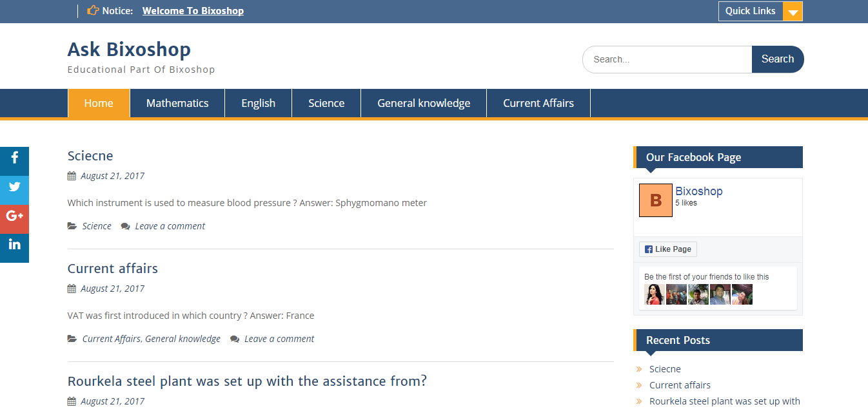Click the Like Page button

(x=667, y=249)
